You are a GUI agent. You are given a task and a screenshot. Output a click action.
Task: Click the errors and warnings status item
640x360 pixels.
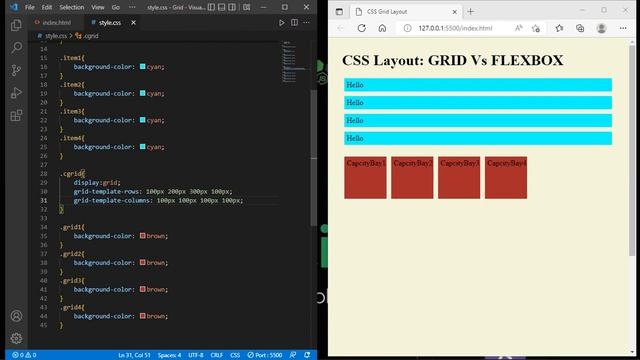pos(24,355)
